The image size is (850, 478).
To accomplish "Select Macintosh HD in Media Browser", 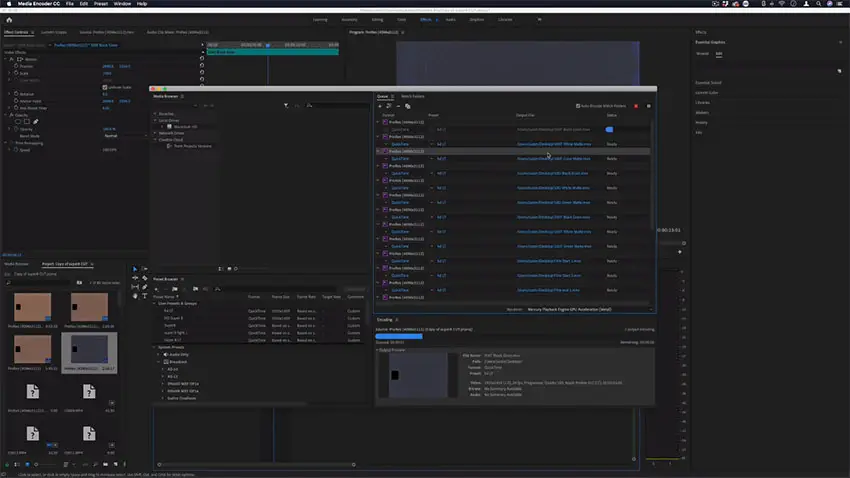I will coord(185,127).
